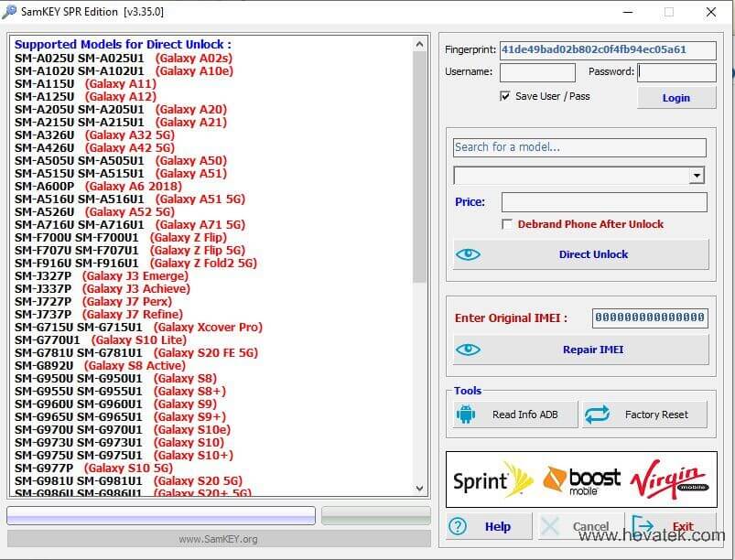Click the blue arrows Factory Reset icon
The height and width of the screenshot is (560, 735).
point(597,415)
